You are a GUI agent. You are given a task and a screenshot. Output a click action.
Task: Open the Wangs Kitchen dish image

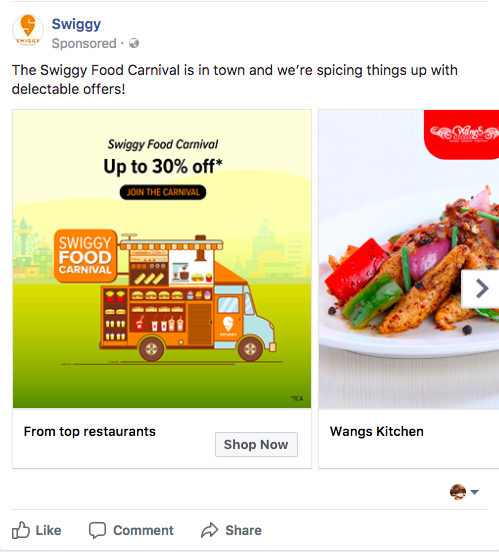click(x=409, y=259)
